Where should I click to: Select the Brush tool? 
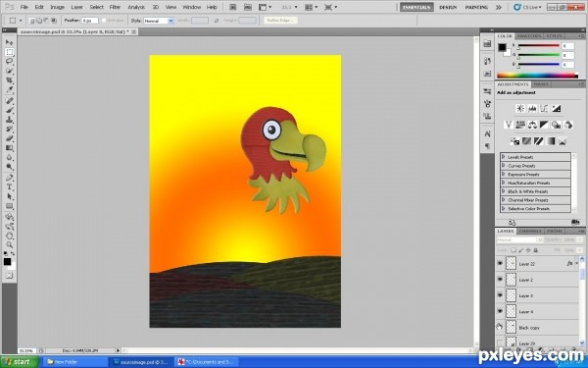[x=10, y=110]
